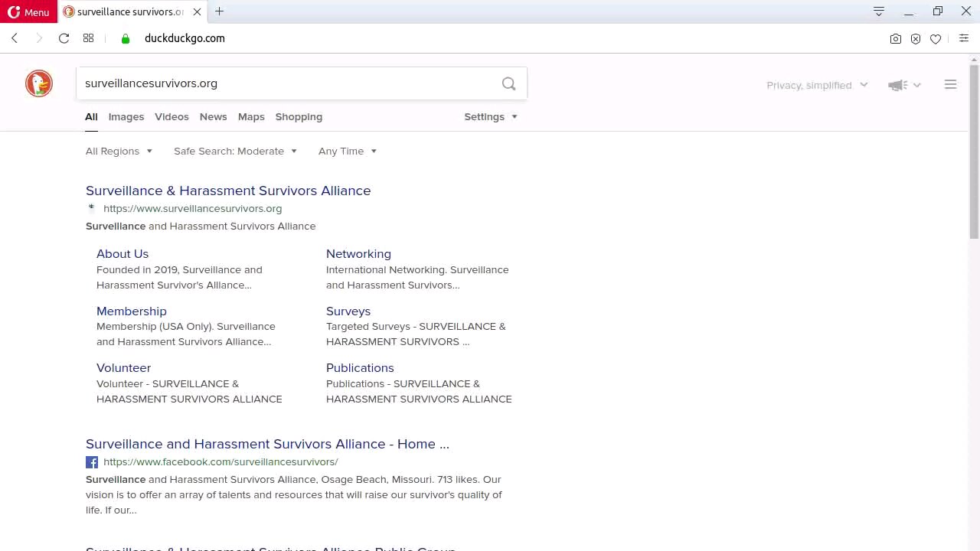Click the surveillancesurvivors.org URL link
Viewport: 980px width, 551px height.
pos(192,208)
